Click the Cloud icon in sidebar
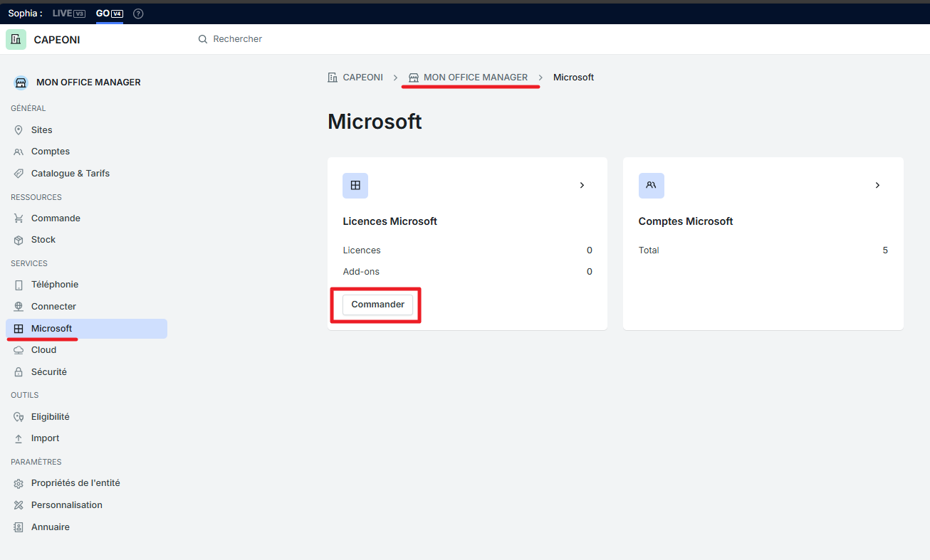Viewport: 930px width, 560px height. (19, 350)
